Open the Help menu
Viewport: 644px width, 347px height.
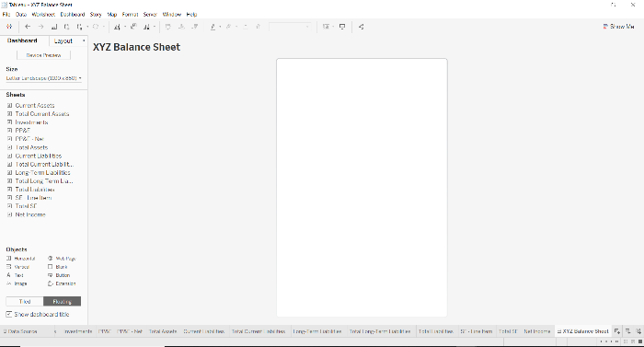click(191, 15)
